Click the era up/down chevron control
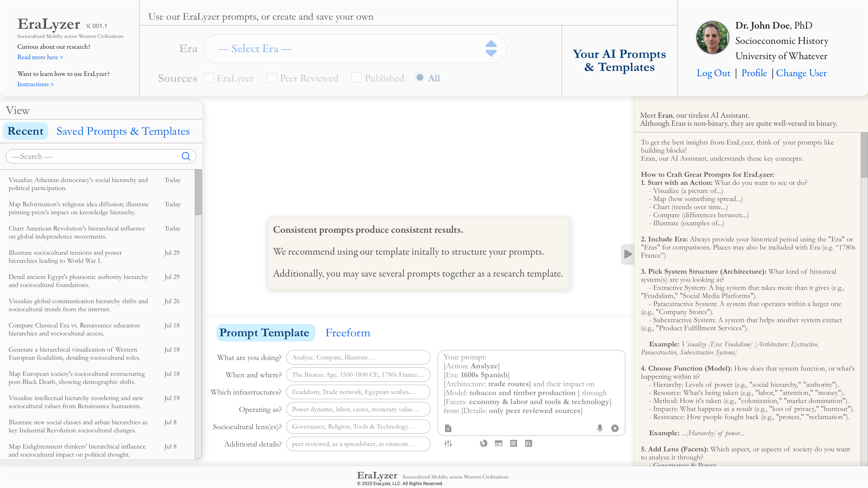Image resolution: width=868 pixels, height=488 pixels. [x=491, y=48]
